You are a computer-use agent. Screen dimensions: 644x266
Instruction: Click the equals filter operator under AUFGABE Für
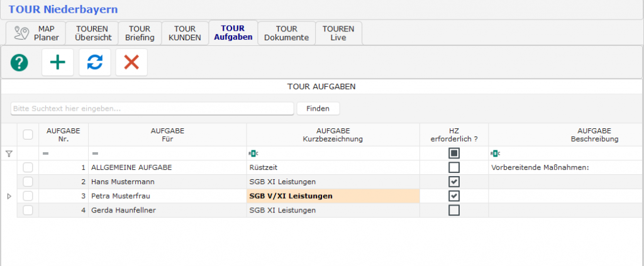click(x=95, y=153)
